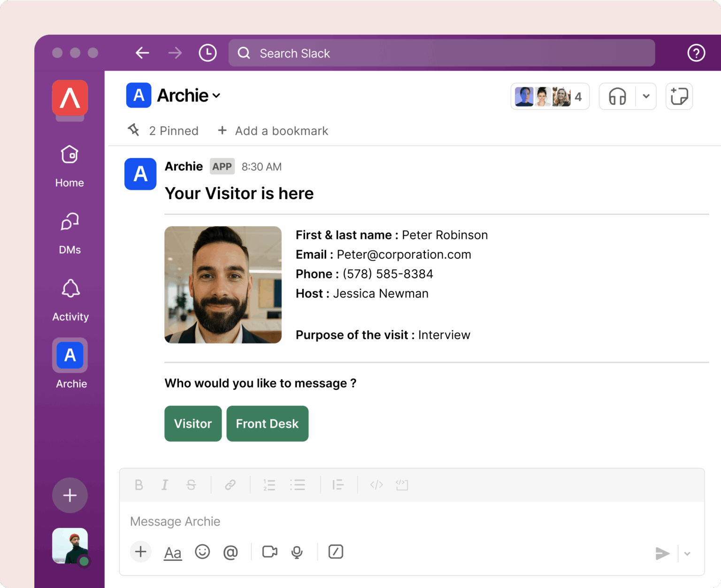Open the DMs section

coord(69,232)
